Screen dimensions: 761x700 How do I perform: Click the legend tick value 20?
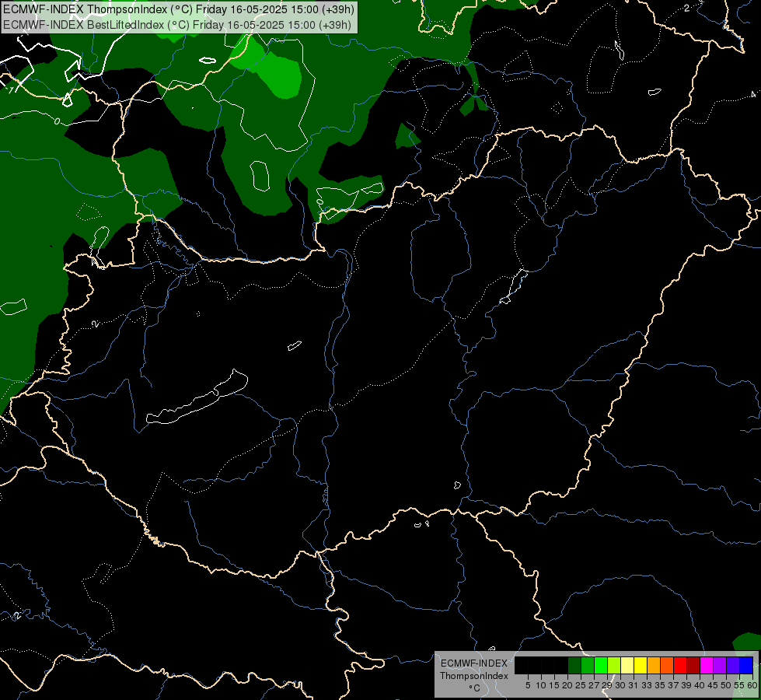click(x=567, y=685)
